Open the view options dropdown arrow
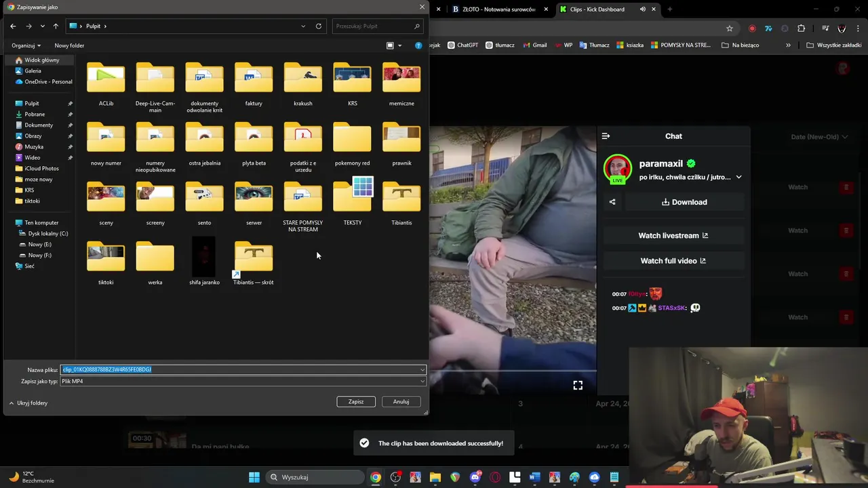 [399, 45]
